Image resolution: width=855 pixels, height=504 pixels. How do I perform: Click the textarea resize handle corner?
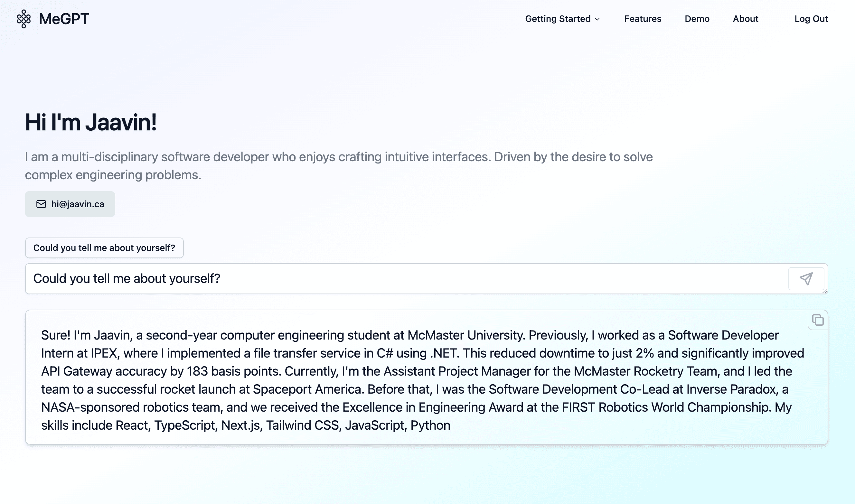824,291
